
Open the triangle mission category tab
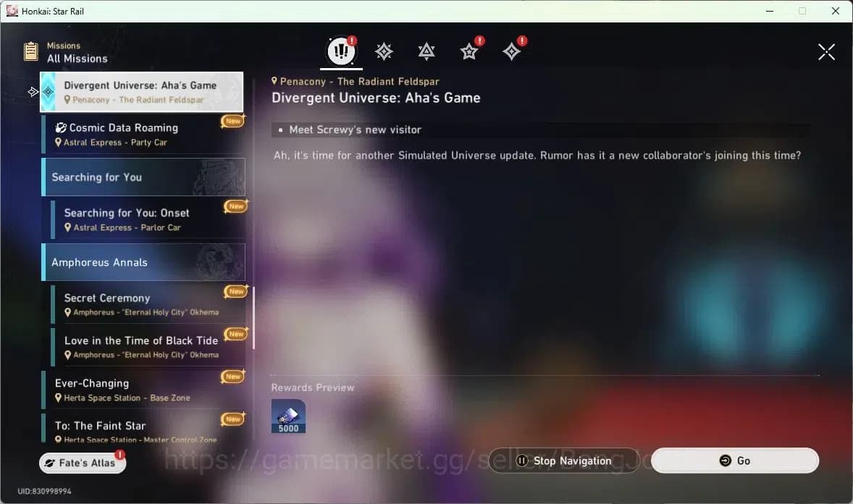[426, 51]
